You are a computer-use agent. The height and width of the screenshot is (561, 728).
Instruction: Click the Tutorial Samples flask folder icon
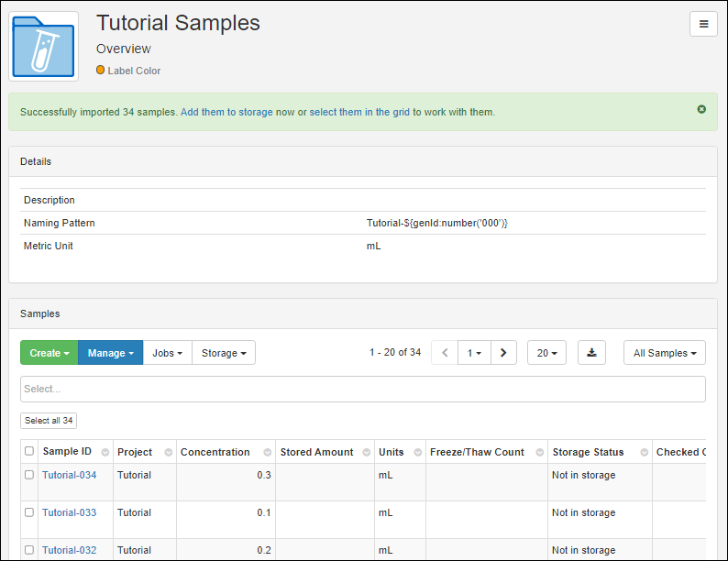click(x=44, y=46)
